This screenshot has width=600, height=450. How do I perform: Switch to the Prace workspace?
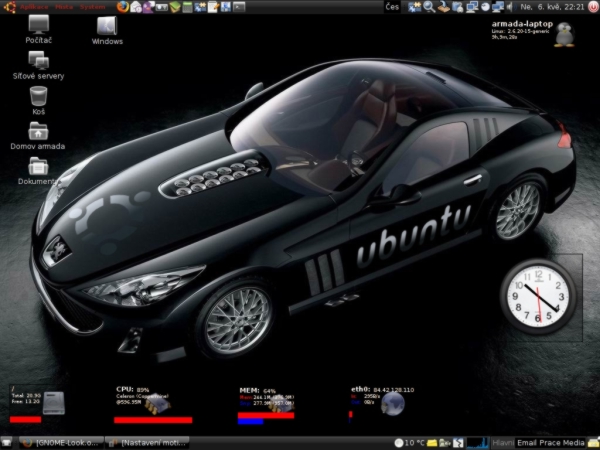point(549,443)
